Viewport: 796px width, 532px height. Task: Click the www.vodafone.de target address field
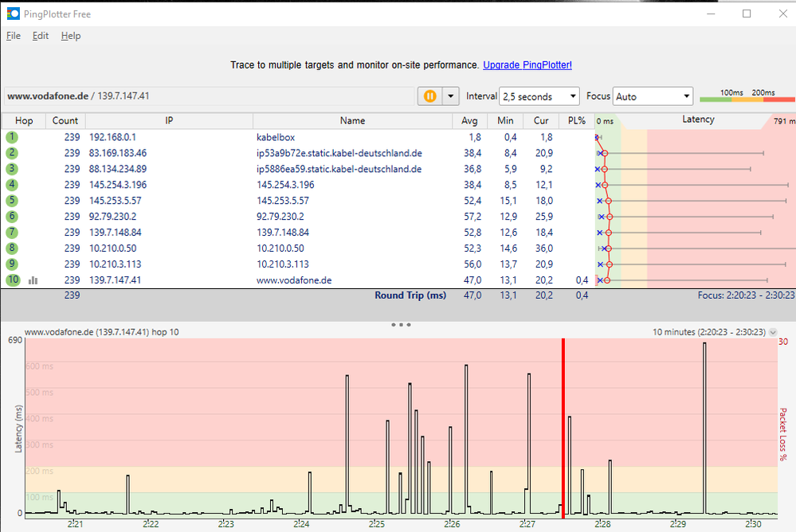tap(210, 96)
